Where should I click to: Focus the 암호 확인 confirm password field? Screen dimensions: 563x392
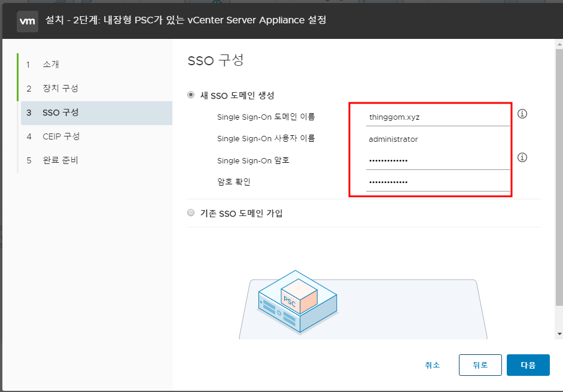[438, 182]
